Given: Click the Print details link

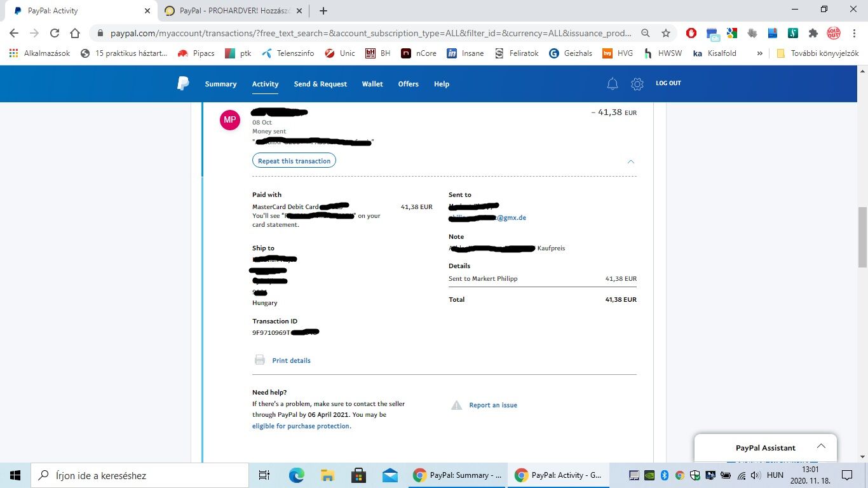Looking at the screenshot, I should (x=291, y=360).
